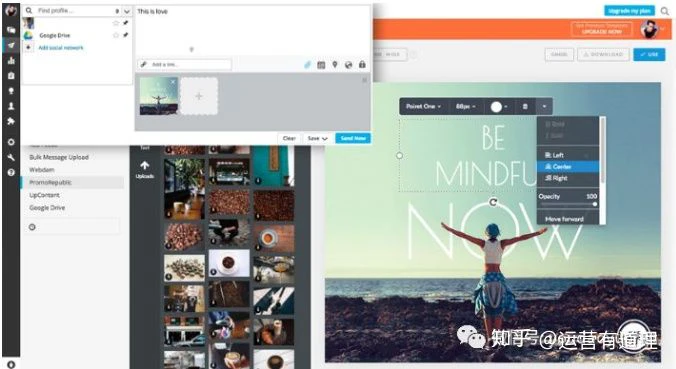Screen dimensions: 676x369
Task: Open the Settings gear icon in sidebar
Action: [11, 142]
